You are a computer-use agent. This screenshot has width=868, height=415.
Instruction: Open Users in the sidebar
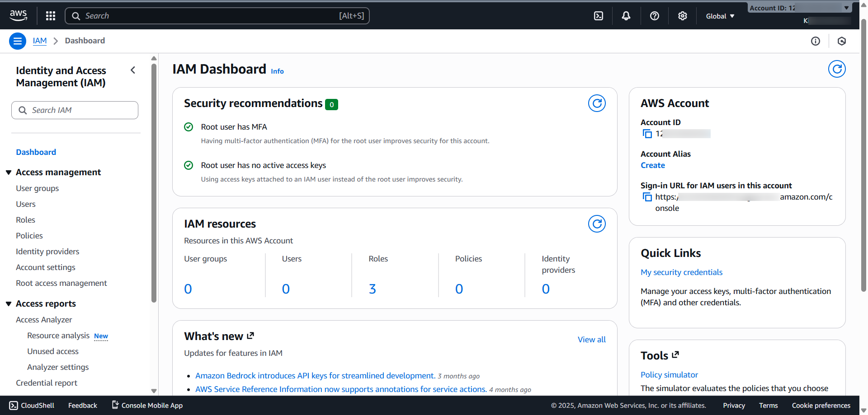click(x=26, y=204)
